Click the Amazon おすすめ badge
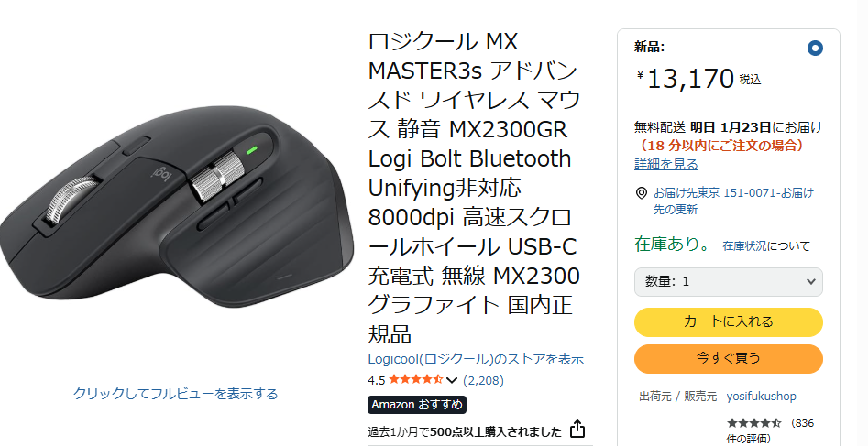The height and width of the screenshot is (446, 868). click(417, 405)
